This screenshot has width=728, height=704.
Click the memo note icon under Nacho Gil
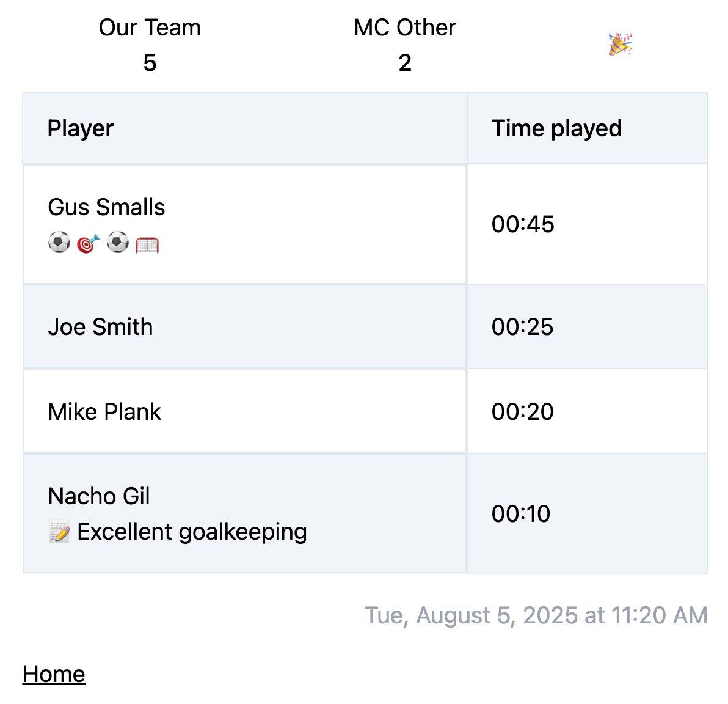tap(59, 532)
